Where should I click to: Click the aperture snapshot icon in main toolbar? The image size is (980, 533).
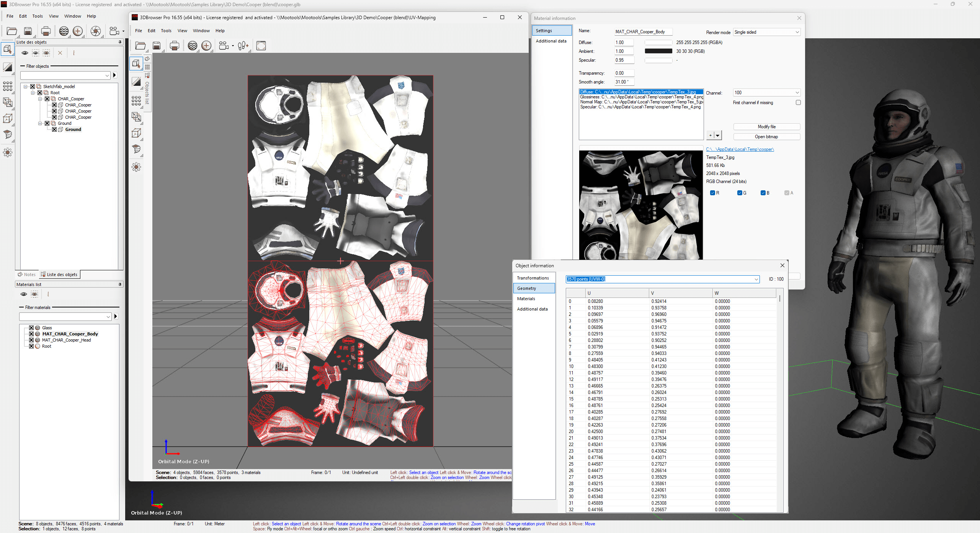[x=96, y=31]
